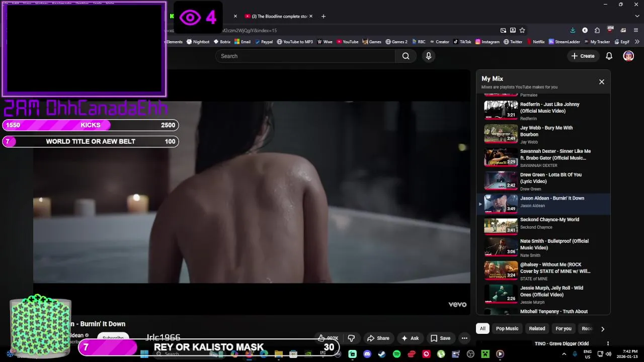644x362 pixels.
Task: Open the browser hamburger menu
Action: pyautogui.click(x=636, y=30)
